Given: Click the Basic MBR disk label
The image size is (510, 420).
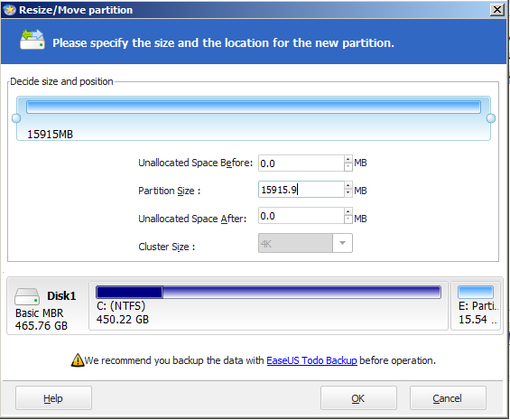Looking at the screenshot, I should [x=40, y=313].
